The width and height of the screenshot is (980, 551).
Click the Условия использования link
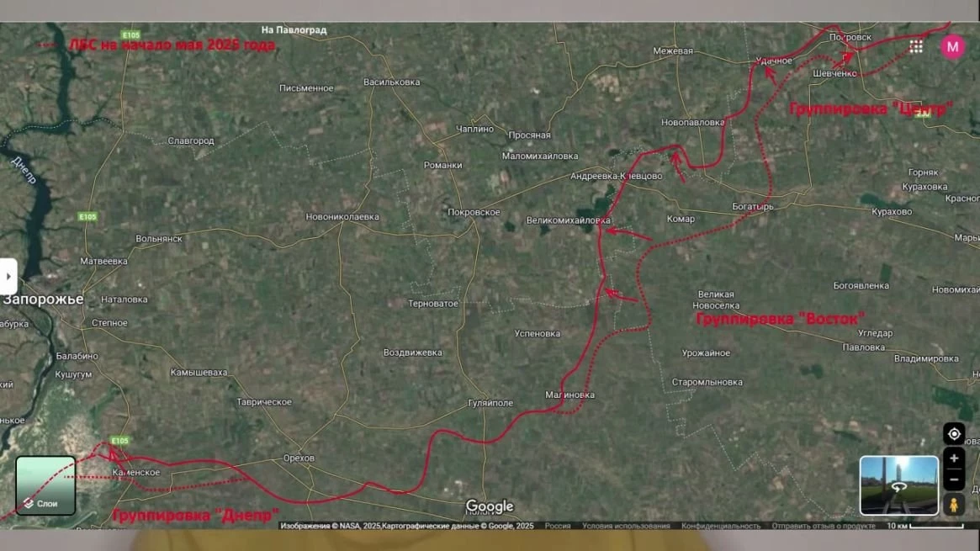tap(626, 526)
